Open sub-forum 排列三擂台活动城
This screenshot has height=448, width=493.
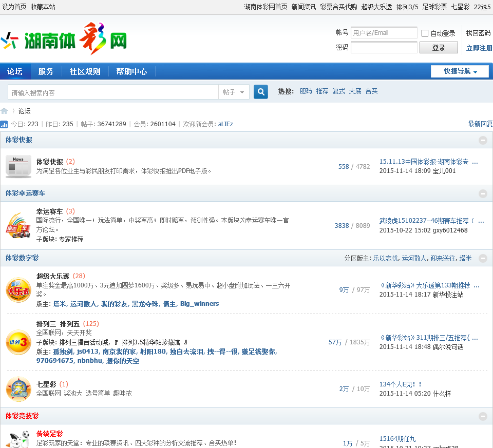coord(84,342)
